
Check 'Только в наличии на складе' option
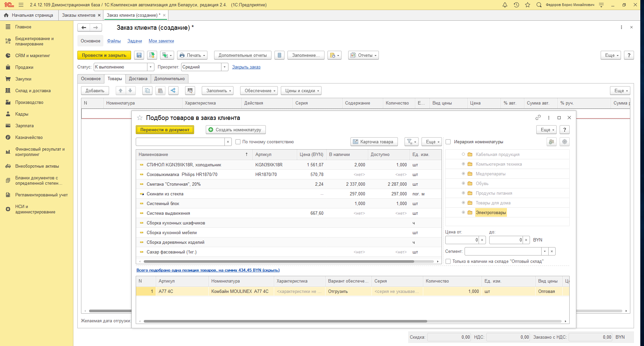tap(448, 262)
